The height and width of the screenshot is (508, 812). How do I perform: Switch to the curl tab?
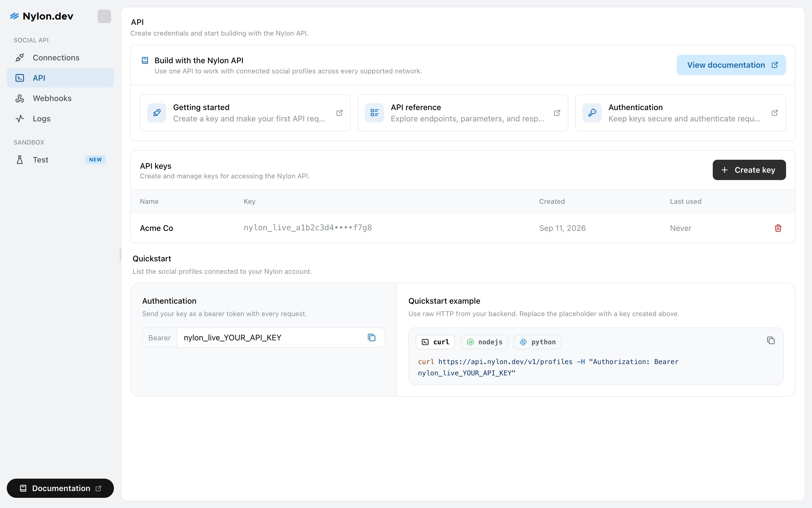tap(435, 342)
